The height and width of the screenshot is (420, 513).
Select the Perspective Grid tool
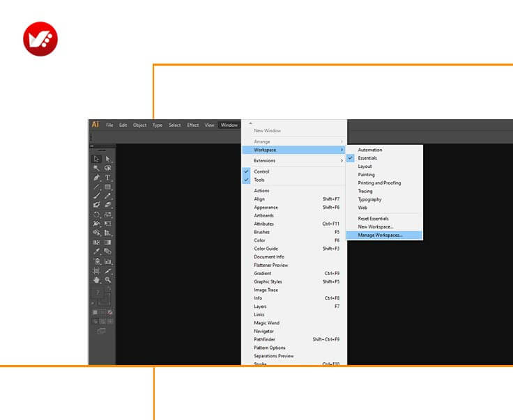107,233
